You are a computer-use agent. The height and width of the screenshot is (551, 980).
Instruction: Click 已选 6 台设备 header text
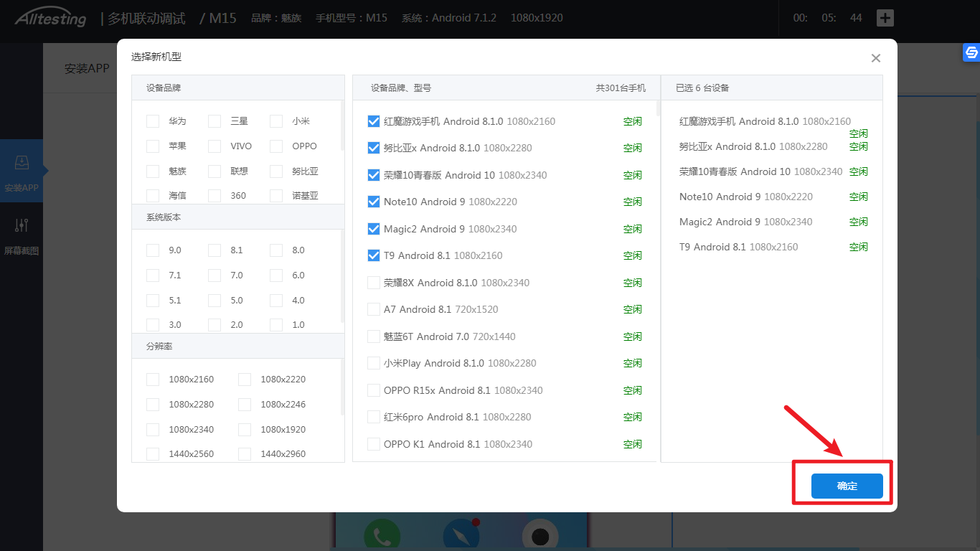pos(702,88)
